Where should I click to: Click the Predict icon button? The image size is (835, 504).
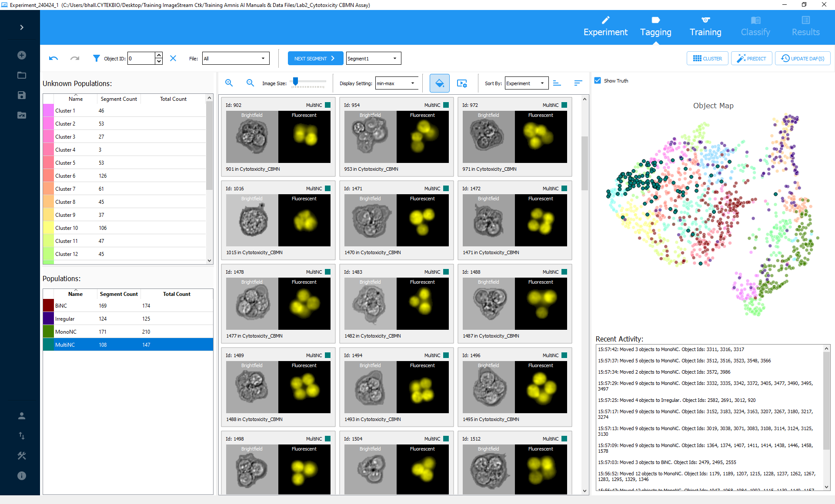tap(752, 58)
